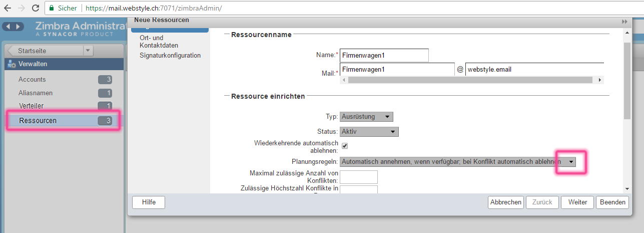Open the Status dropdown showing Aktiv
Image resolution: width=644 pixels, height=233 pixels.
369,132
